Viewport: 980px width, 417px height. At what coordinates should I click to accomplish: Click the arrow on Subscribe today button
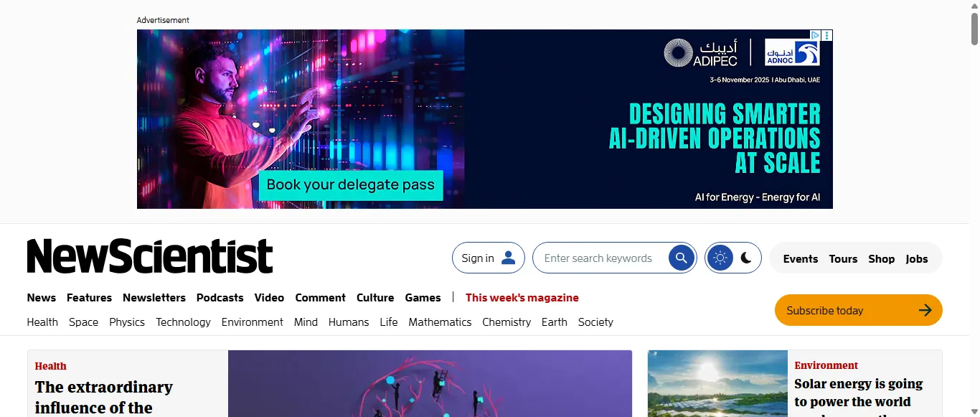click(x=925, y=310)
